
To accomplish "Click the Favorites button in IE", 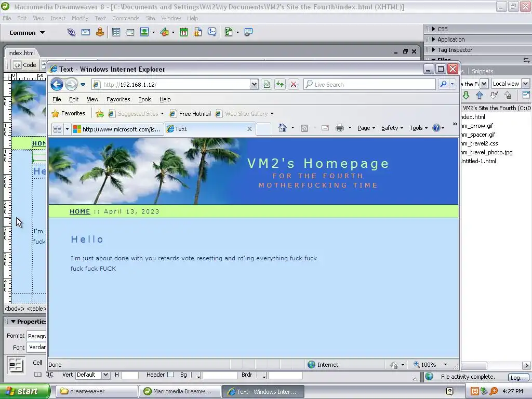I will tap(68, 113).
